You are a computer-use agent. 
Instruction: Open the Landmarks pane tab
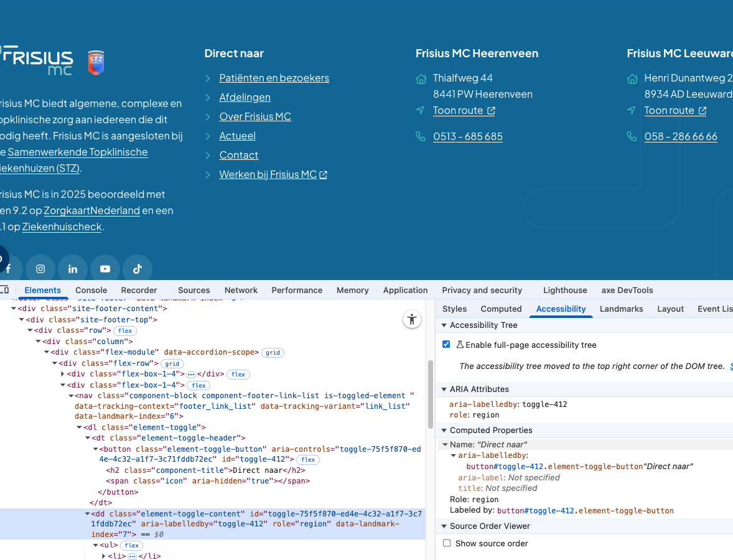[x=621, y=309]
